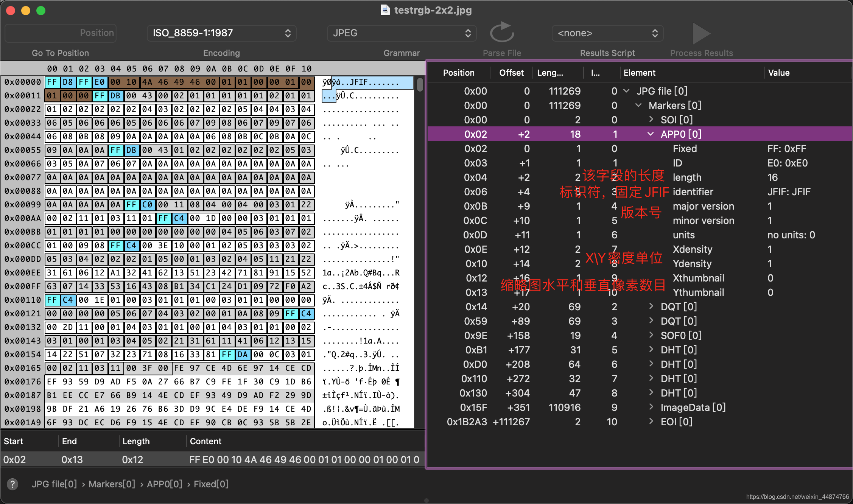Collapse the Markers [0] tree node
Viewport: 853px width, 504px height.
coord(638,105)
